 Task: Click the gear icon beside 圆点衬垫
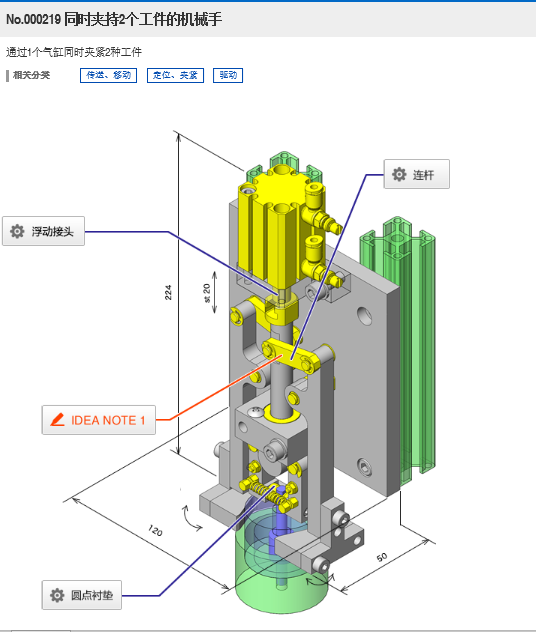57,595
